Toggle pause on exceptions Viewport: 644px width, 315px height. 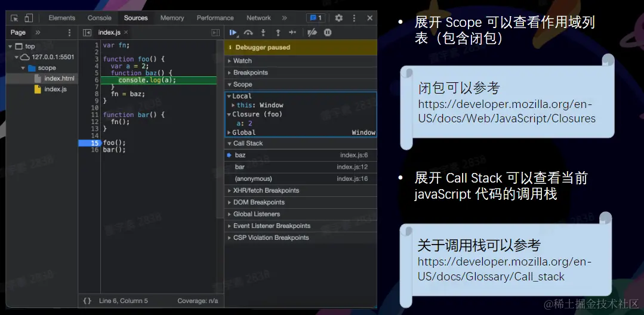coord(327,32)
